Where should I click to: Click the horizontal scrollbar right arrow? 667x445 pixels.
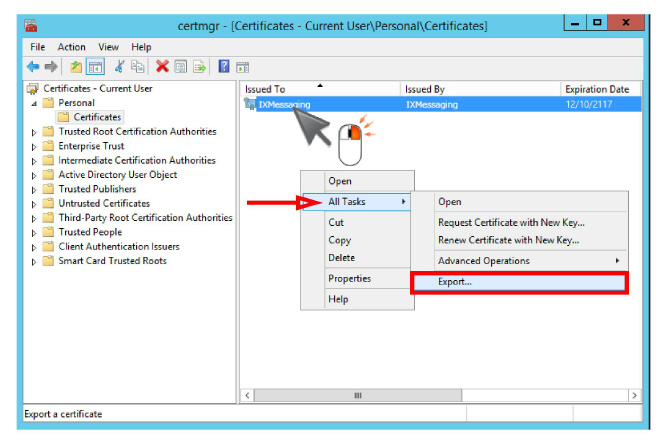pos(634,396)
